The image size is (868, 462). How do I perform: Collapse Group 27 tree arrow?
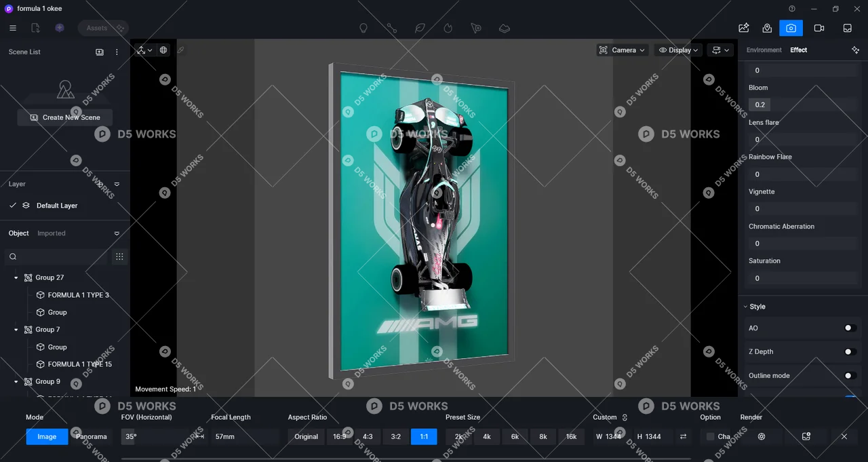[16, 277]
